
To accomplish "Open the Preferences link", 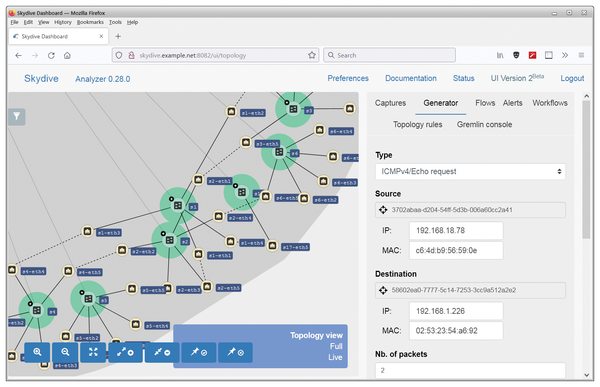I will [348, 78].
